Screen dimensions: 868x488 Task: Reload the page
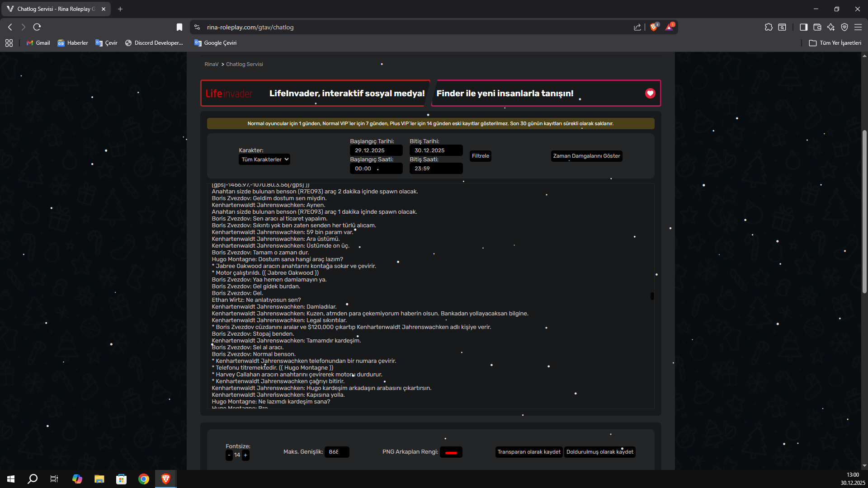click(37, 27)
